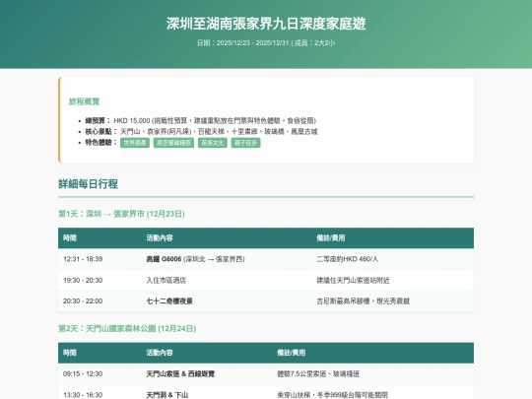Select the 世界遺產 tag
The width and height of the screenshot is (532, 399).
[x=135, y=143]
